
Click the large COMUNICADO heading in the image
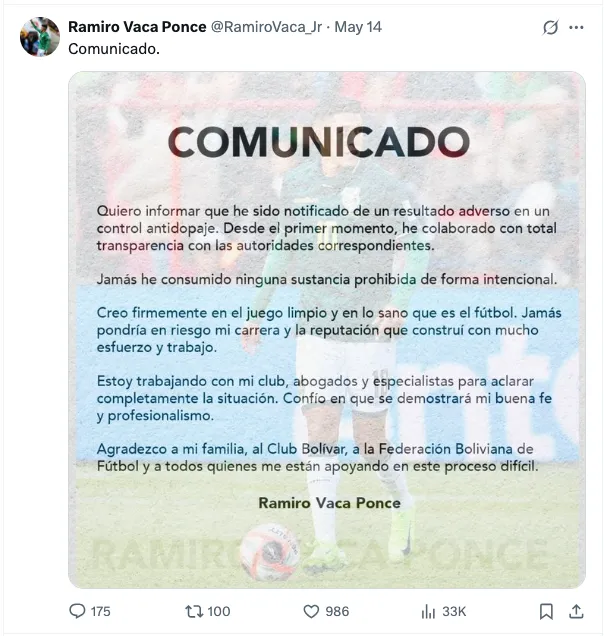pyautogui.click(x=318, y=141)
